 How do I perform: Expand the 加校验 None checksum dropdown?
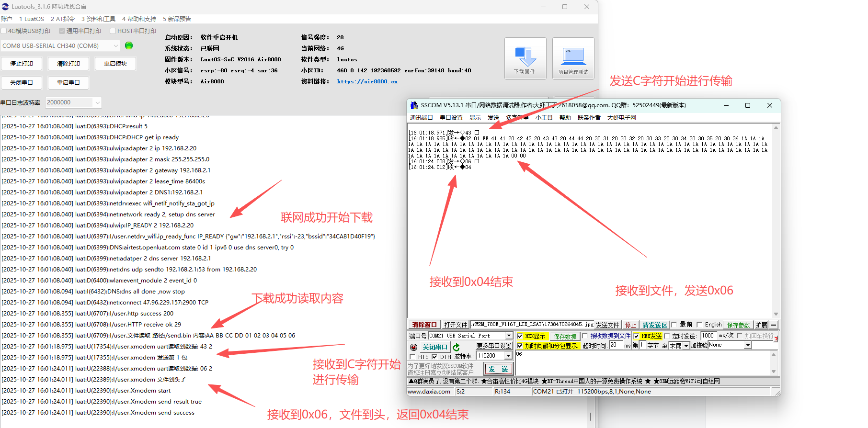(x=748, y=345)
